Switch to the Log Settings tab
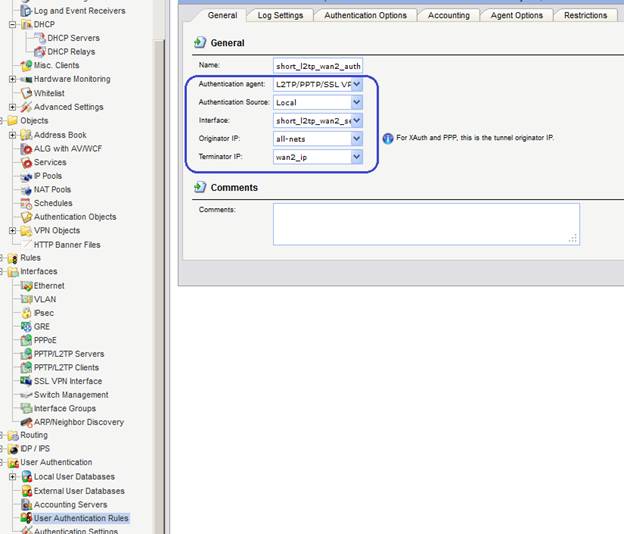This screenshot has height=534, width=624. [280, 16]
